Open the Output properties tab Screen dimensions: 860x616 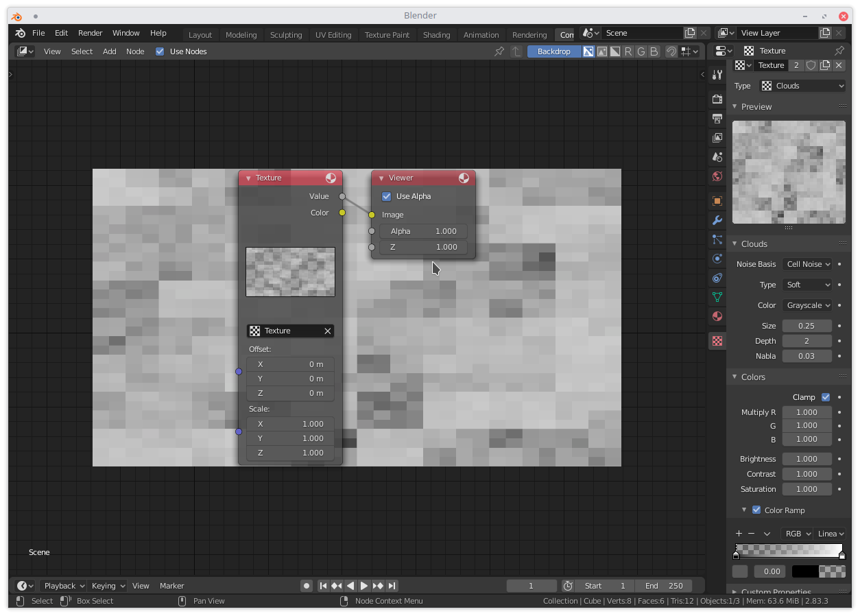[717, 119]
